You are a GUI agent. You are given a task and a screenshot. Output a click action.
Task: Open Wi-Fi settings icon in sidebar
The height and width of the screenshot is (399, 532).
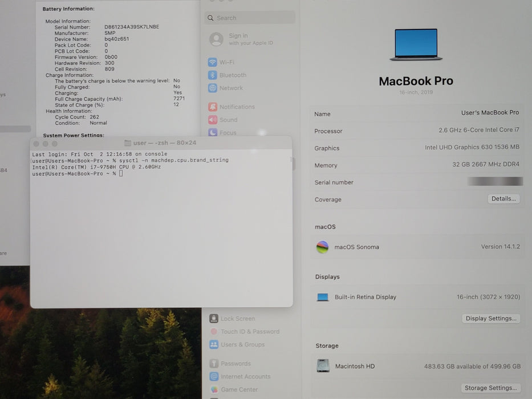[x=212, y=63]
